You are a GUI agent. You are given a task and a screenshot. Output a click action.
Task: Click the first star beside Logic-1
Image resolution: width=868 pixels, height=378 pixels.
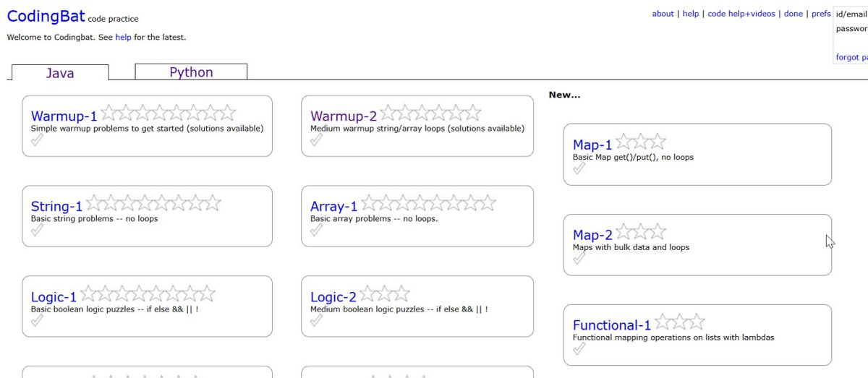coord(89,293)
